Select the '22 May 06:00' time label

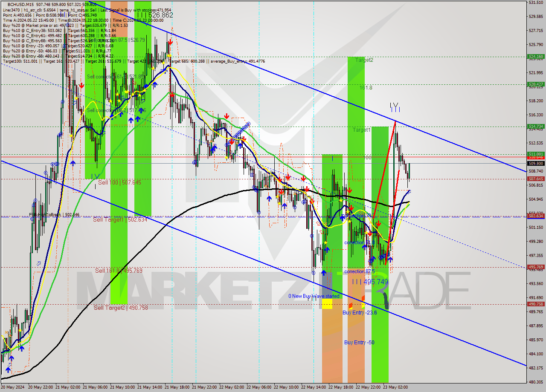[259, 387]
